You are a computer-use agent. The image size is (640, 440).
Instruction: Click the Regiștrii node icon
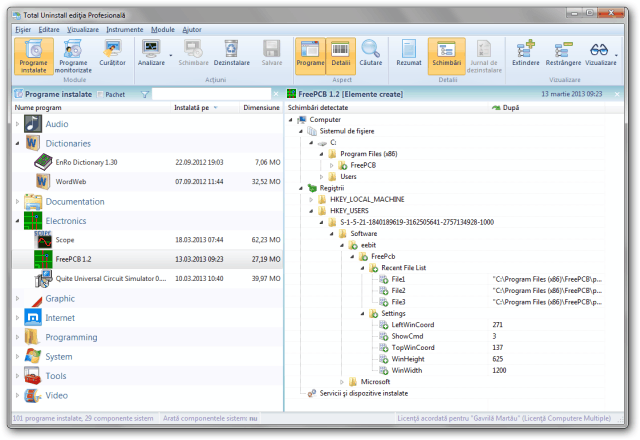tap(312, 188)
